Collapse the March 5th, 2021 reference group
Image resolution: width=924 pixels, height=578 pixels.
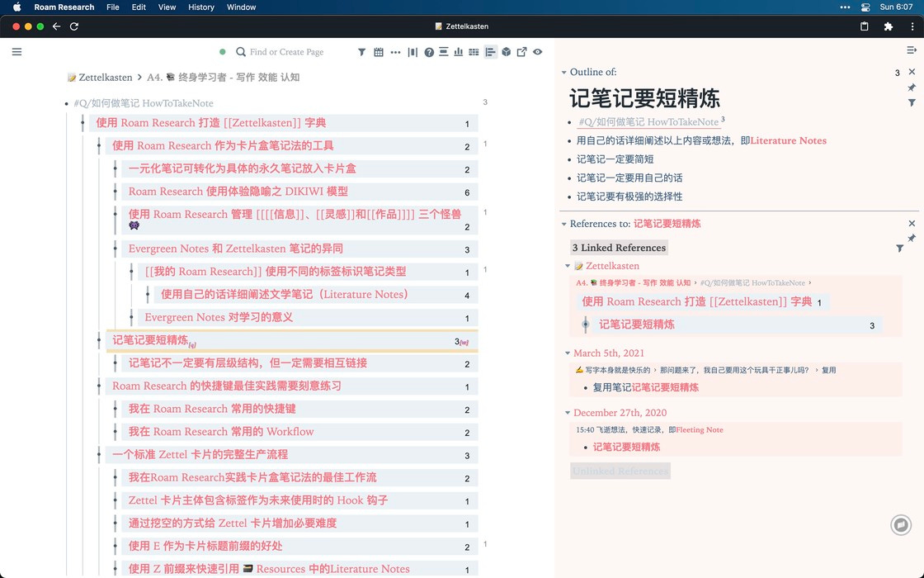[568, 353]
